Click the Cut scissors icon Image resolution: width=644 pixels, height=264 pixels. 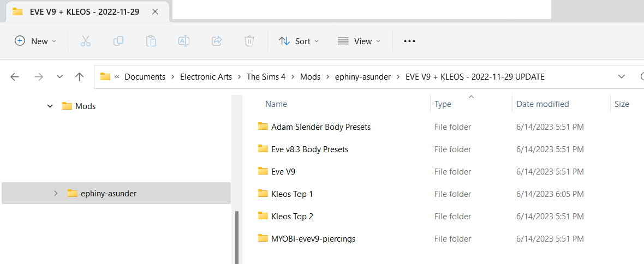point(86,41)
